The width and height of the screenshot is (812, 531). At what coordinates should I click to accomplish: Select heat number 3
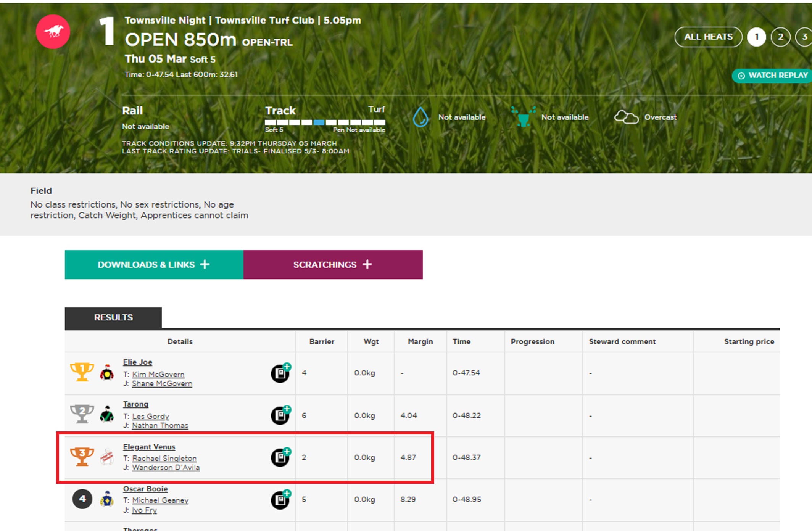(x=804, y=37)
